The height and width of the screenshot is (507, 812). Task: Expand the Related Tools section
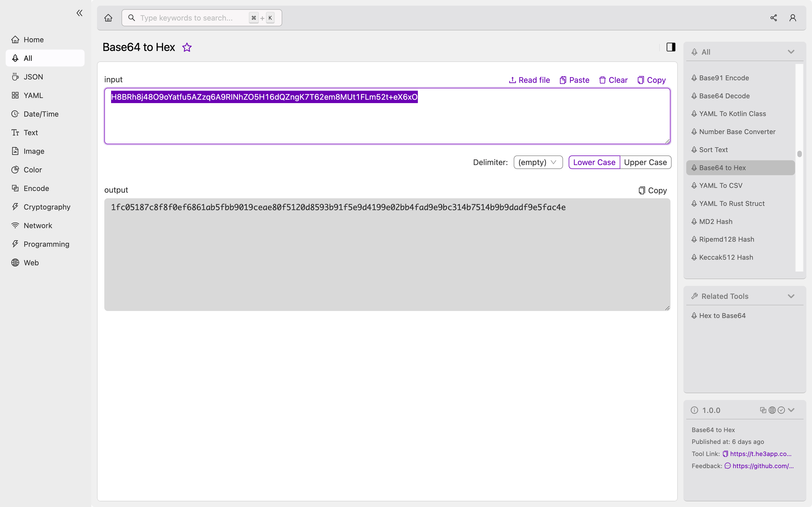791,296
